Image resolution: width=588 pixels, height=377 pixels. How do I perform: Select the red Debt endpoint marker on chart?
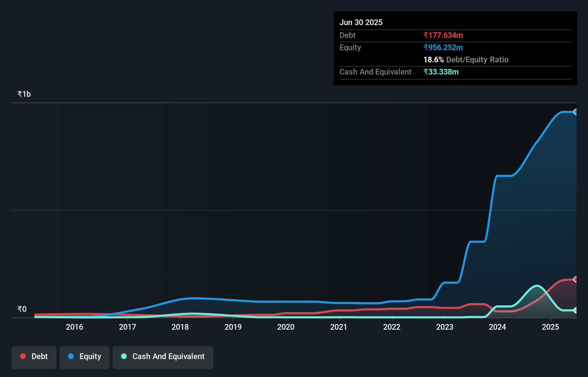click(x=576, y=279)
